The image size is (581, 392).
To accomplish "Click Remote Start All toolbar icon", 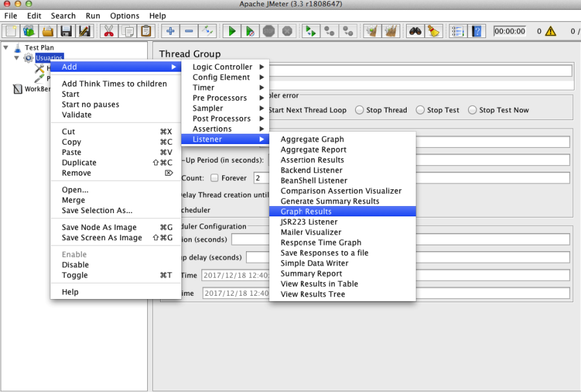I will 311,31.
